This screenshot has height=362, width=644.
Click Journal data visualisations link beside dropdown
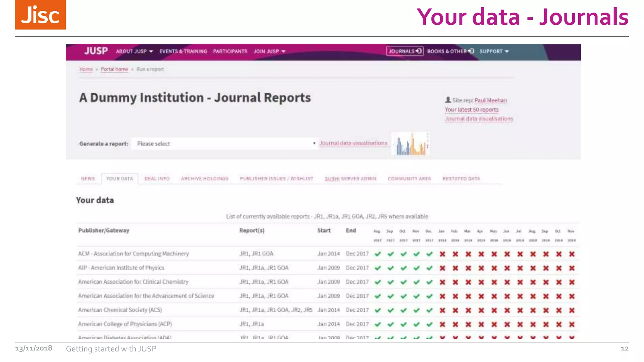[x=353, y=143]
